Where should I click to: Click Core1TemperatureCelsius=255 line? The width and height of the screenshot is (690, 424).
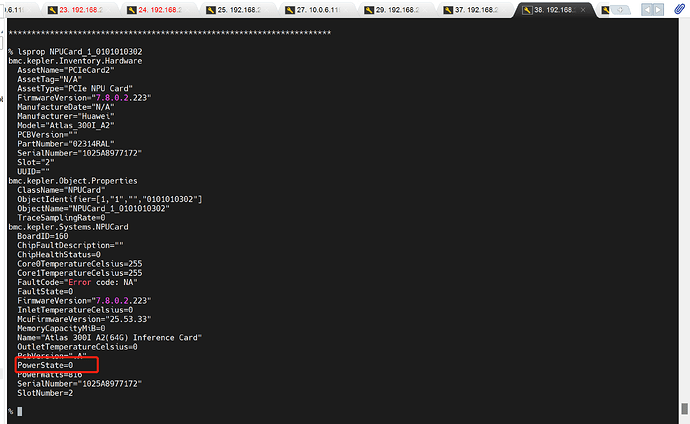pos(80,273)
